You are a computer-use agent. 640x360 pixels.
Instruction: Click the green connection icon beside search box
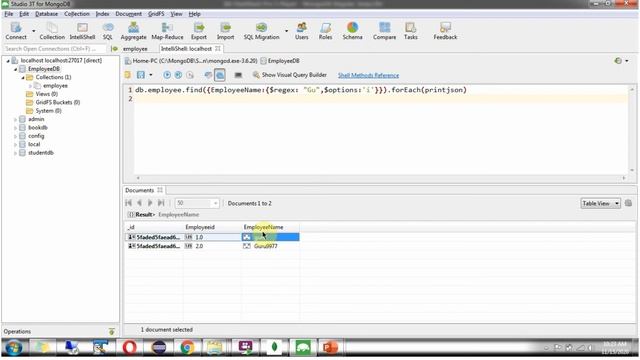click(114, 49)
